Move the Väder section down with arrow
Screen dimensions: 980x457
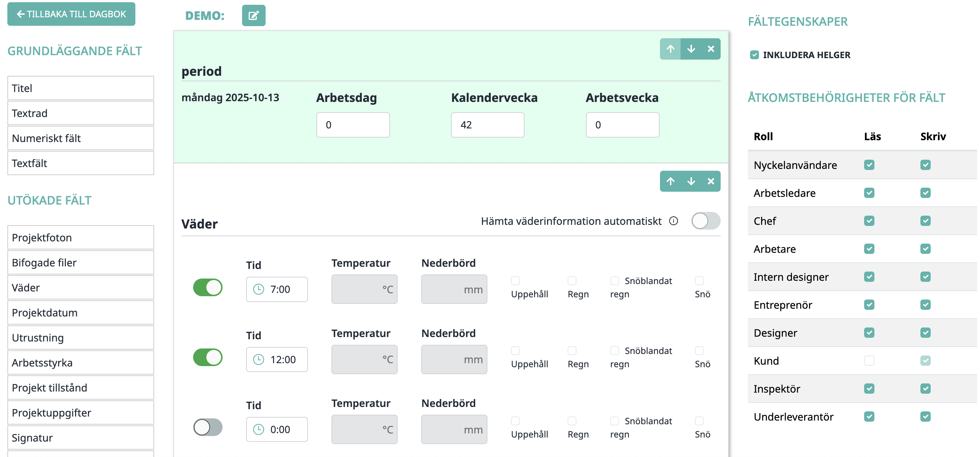tap(691, 181)
